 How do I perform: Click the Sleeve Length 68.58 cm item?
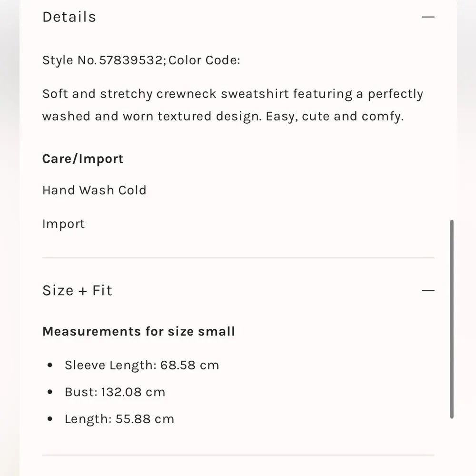click(142, 365)
